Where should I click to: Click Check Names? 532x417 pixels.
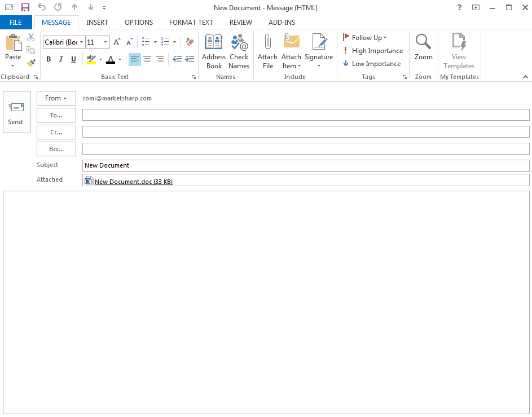(239, 51)
